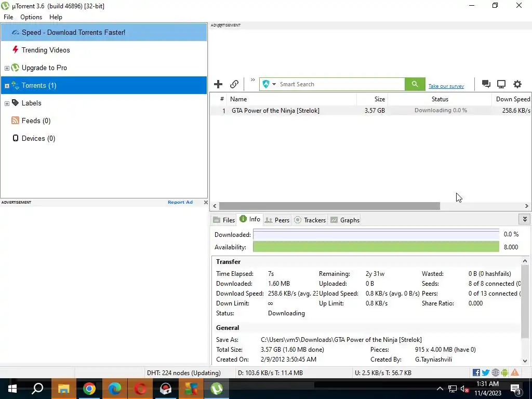Open the Options menu

(x=31, y=17)
